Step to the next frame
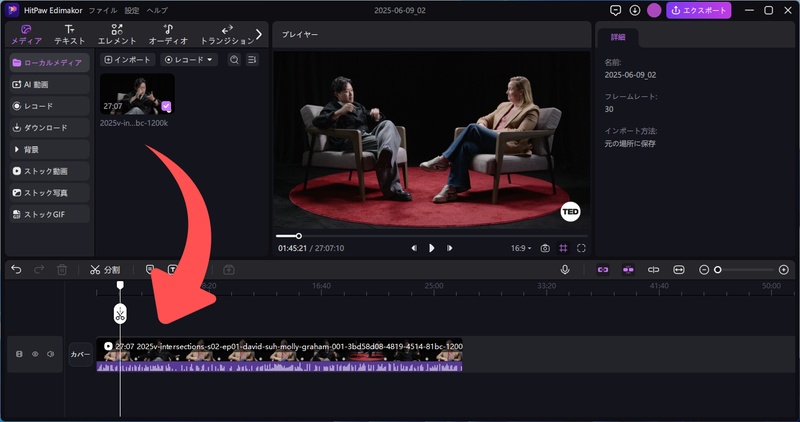800x422 pixels. [449, 248]
